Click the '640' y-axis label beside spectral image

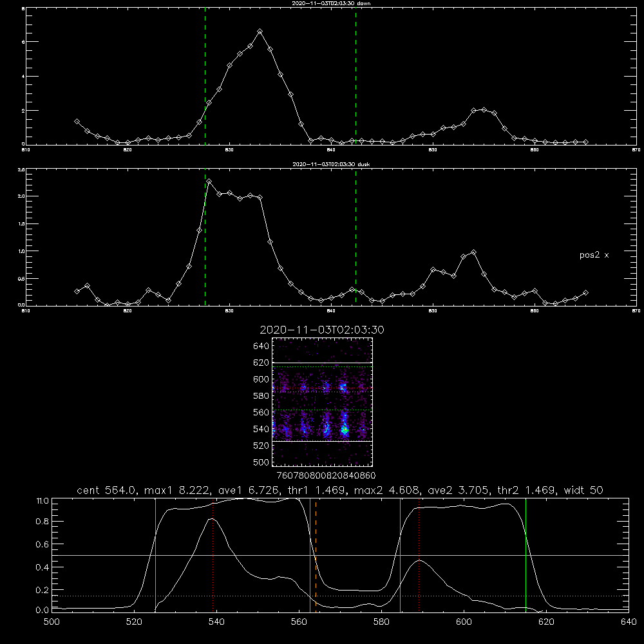(261, 346)
